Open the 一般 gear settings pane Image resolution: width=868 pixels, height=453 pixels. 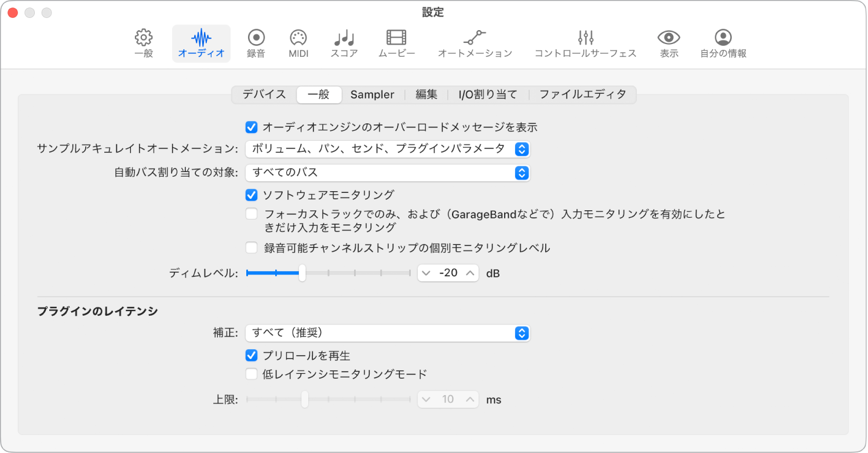click(144, 44)
